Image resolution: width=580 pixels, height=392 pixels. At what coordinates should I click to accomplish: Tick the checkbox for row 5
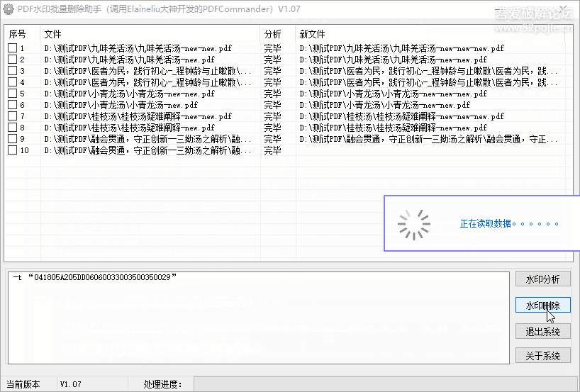(x=13, y=93)
